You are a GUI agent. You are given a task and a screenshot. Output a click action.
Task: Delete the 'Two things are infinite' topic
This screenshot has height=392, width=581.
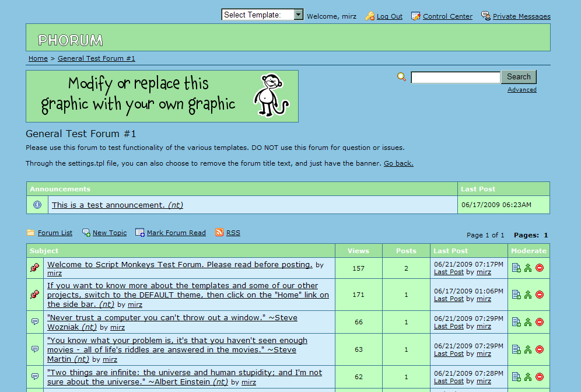click(x=540, y=377)
